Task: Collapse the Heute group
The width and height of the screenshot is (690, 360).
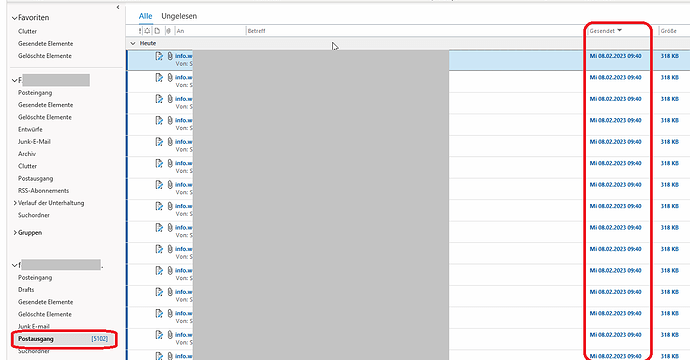Action: [133, 44]
